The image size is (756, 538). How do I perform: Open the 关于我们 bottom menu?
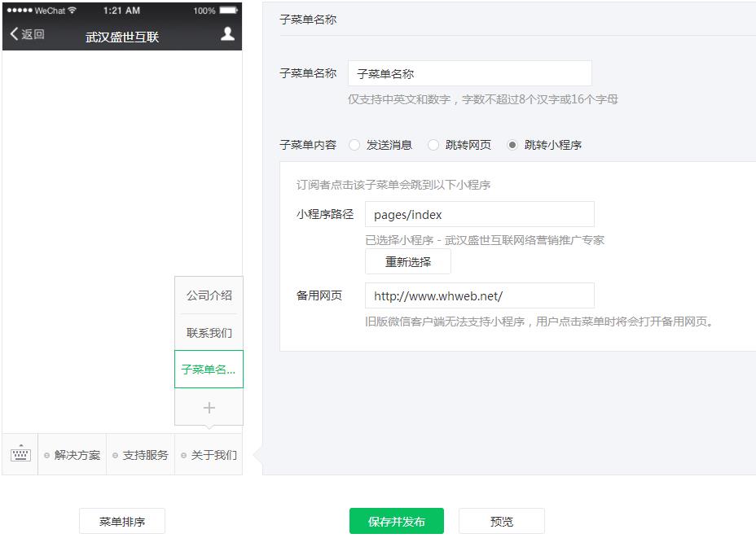click(x=209, y=455)
